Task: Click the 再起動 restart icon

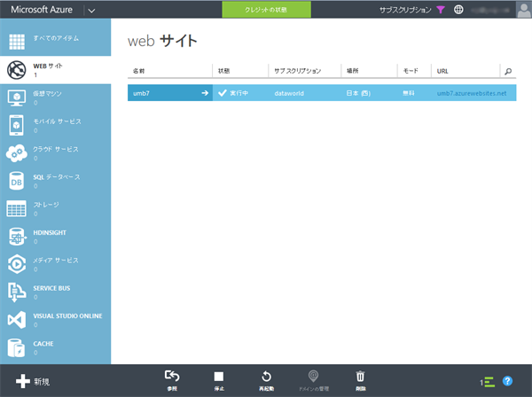Action: (266, 377)
